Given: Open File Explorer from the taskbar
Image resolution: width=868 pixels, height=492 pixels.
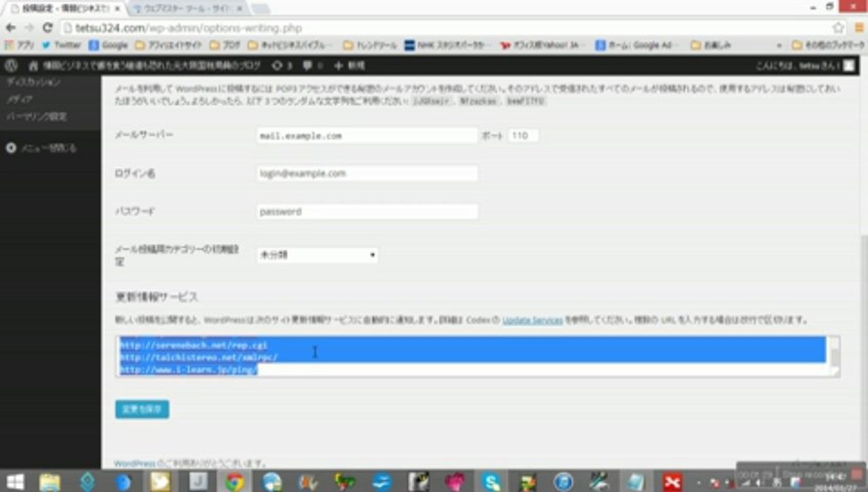Looking at the screenshot, I should coord(50,482).
